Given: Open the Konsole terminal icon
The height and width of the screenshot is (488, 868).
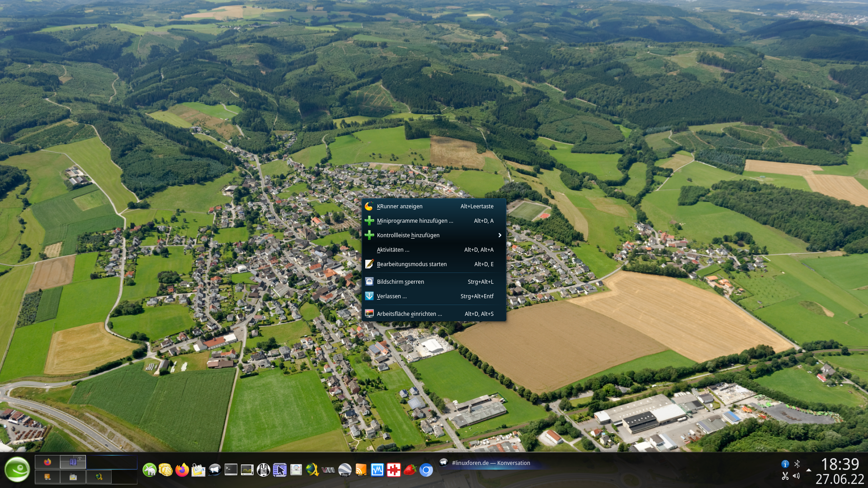Looking at the screenshot, I should (x=231, y=470).
